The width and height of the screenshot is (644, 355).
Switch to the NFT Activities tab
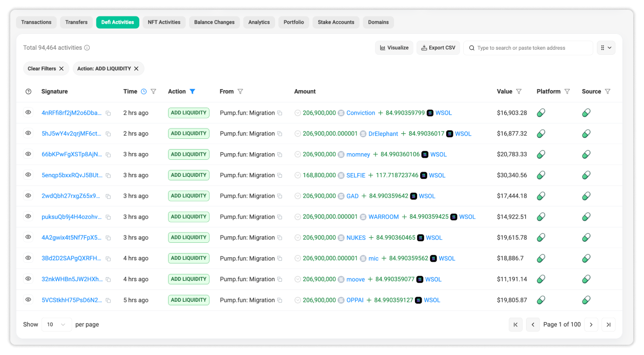click(164, 23)
